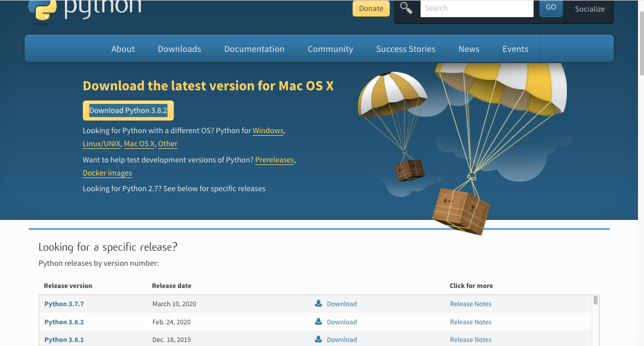Viewport: 644px width, 346px height.
Task: Open the Success Stories menu
Action: (406, 49)
